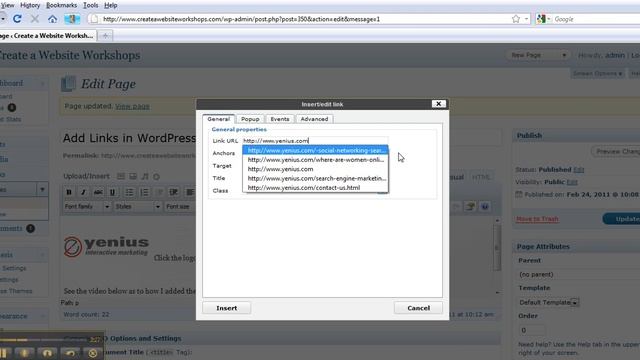Bookmark this page with the star icon
The image size is (640, 360).
point(516,19)
